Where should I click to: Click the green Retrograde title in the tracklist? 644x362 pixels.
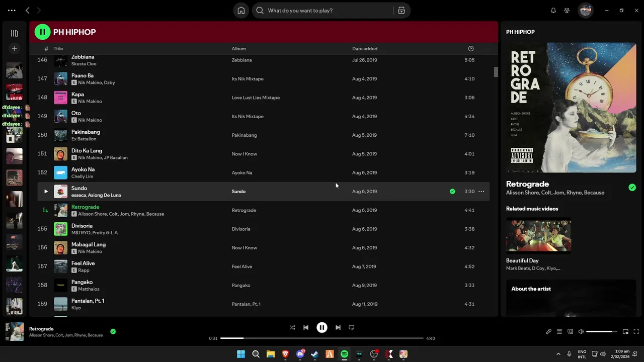pos(85,207)
